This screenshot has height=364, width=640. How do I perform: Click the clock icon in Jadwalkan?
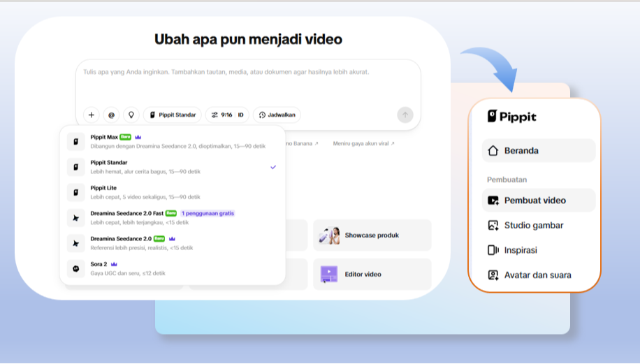pos(262,115)
